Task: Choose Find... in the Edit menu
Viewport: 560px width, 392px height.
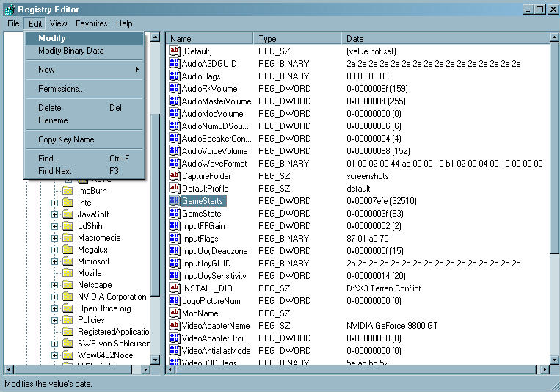Action: (84, 159)
